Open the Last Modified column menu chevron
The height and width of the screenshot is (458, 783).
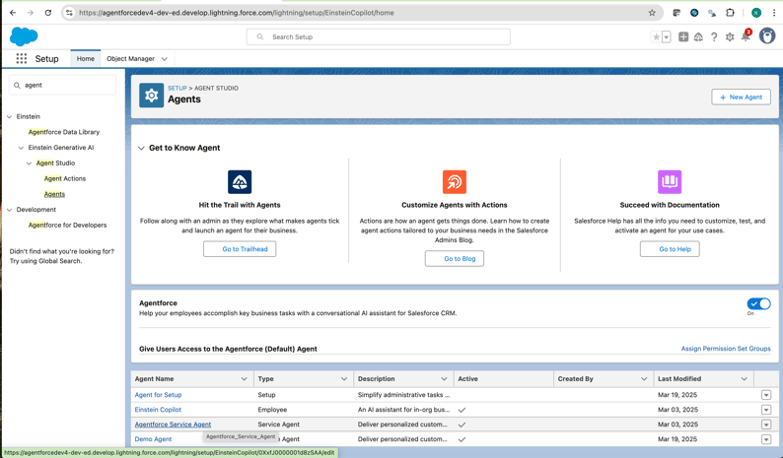744,379
